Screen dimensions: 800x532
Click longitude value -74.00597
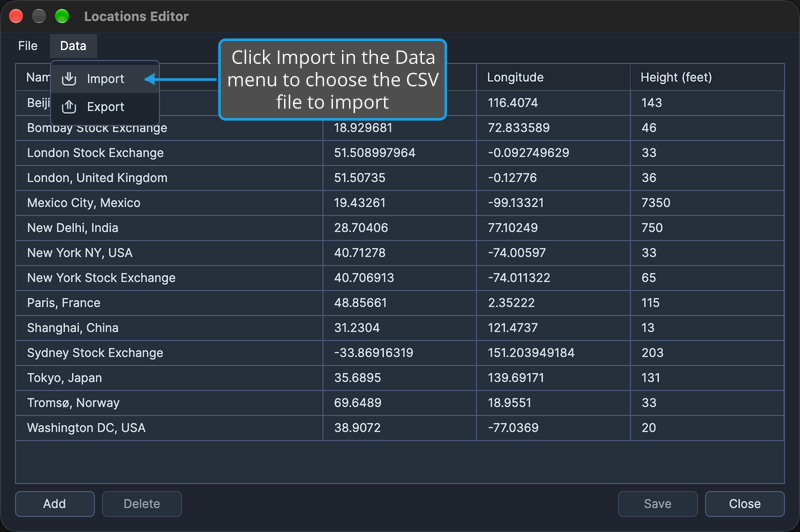tap(517, 253)
